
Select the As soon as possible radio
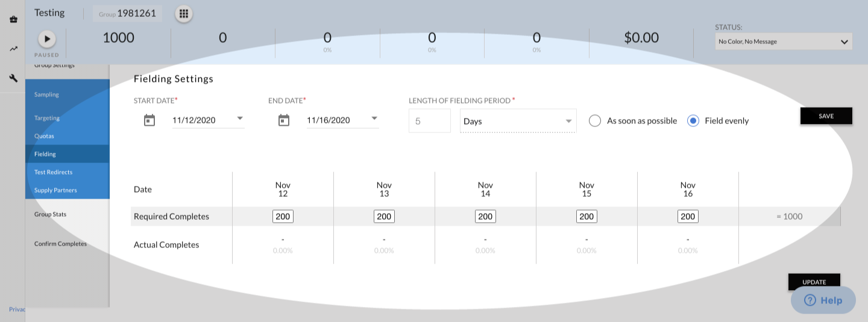pos(595,121)
